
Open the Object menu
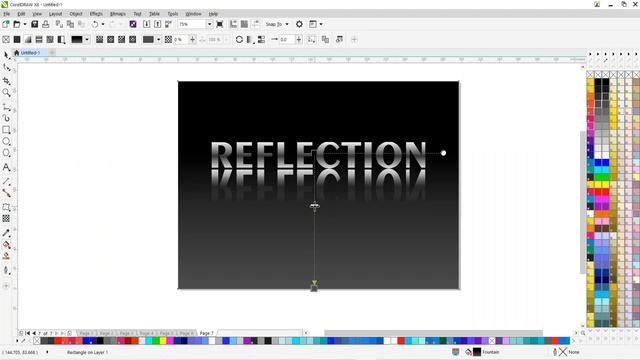click(x=76, y=14)
